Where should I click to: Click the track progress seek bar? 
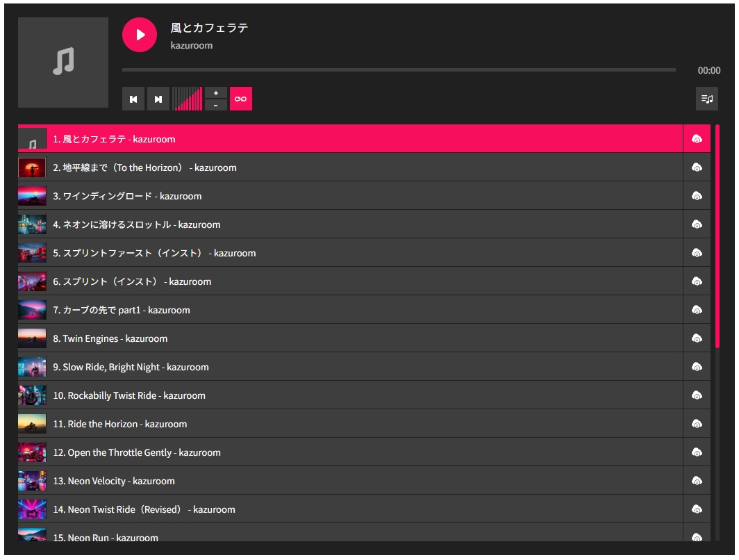pyautogui.click(x=398, y=70)
